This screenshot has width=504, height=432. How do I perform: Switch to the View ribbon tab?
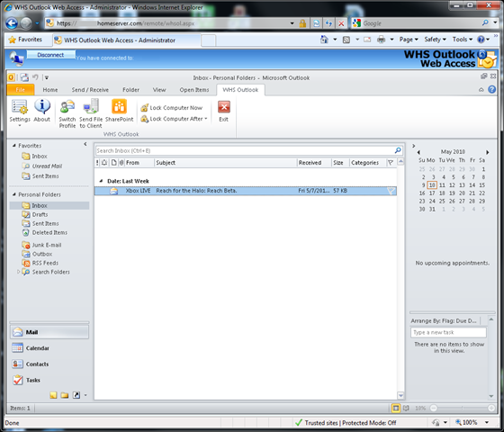[159, 90]
